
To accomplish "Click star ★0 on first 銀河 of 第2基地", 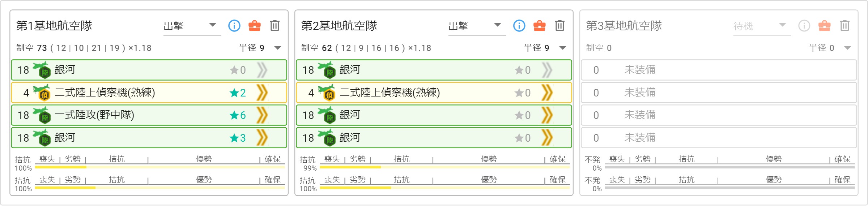I will click(523, 70).
